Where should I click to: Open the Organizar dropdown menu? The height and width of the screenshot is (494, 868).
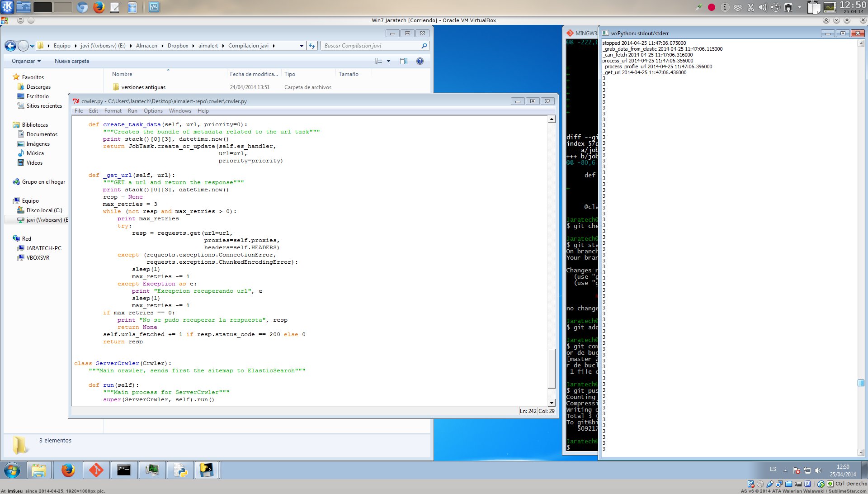pos(26,61)
